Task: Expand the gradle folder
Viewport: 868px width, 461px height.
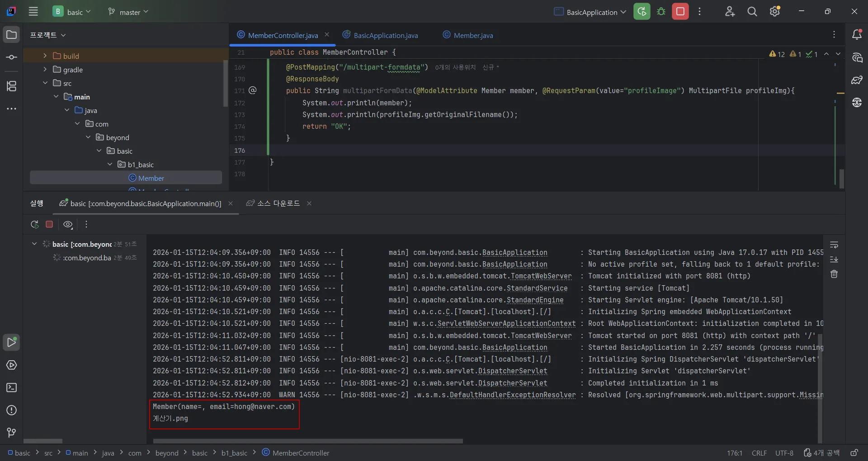Action: (45, 69)
